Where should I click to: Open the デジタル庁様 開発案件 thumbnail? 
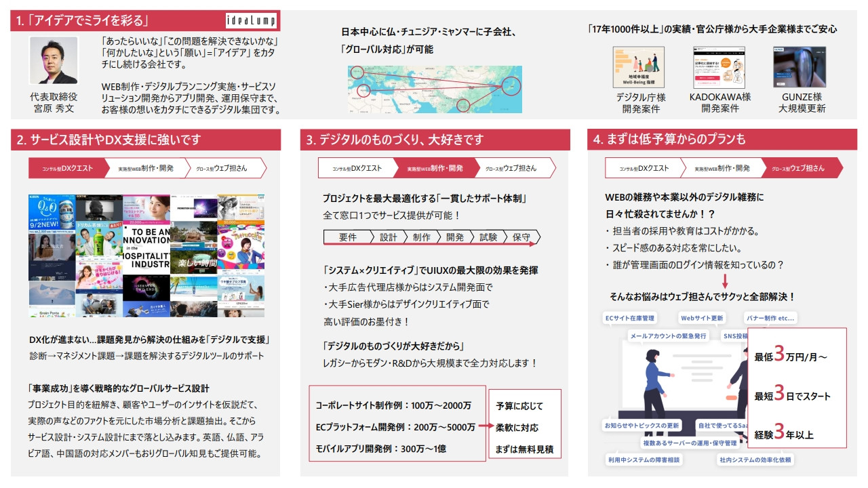[638, 69]
